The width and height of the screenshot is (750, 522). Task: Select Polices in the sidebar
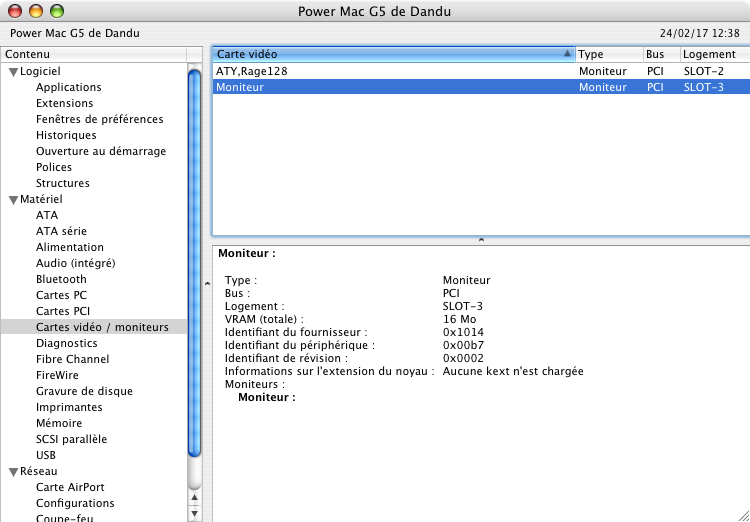[54, 167]
